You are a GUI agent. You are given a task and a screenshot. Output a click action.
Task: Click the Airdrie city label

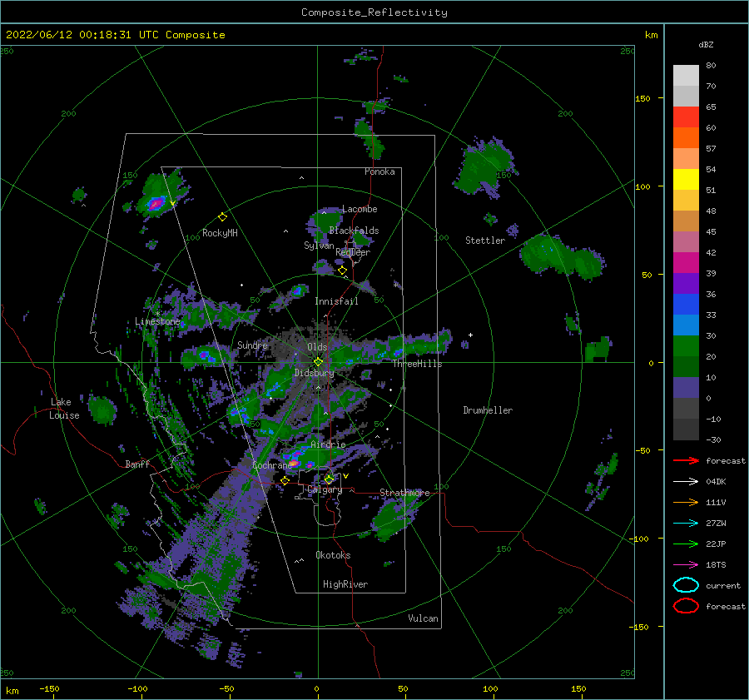328,444
